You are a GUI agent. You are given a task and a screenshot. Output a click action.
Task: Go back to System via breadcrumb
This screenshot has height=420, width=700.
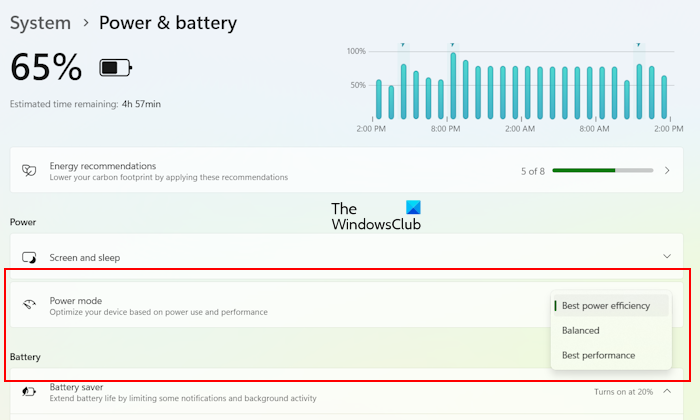coord(40,22)
